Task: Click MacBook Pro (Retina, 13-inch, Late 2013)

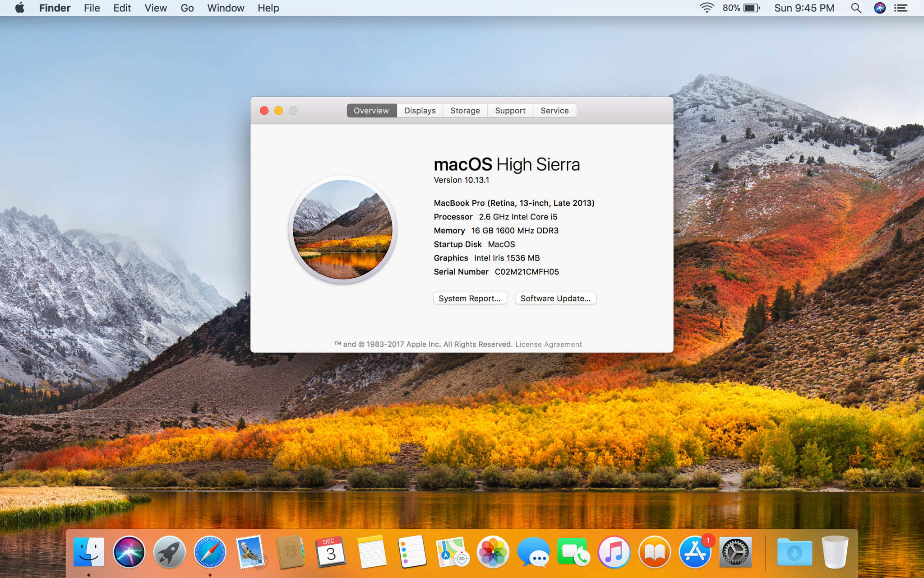Action: 514,203
